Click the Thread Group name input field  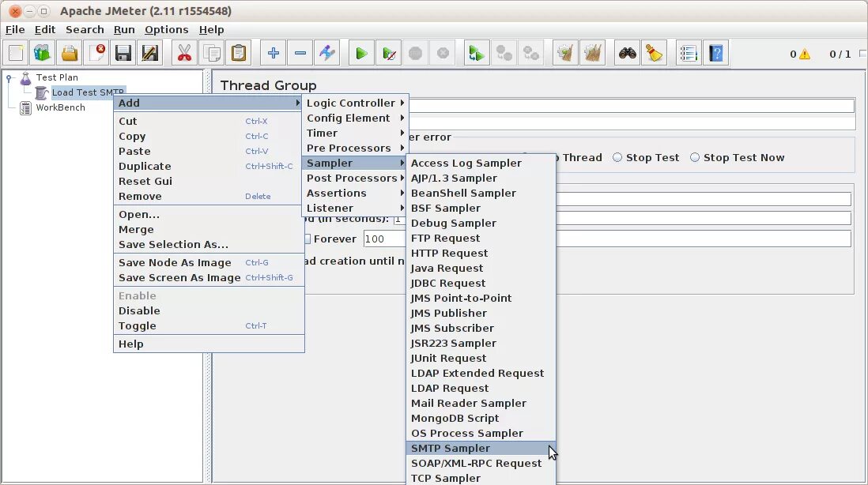click(631, 105)
